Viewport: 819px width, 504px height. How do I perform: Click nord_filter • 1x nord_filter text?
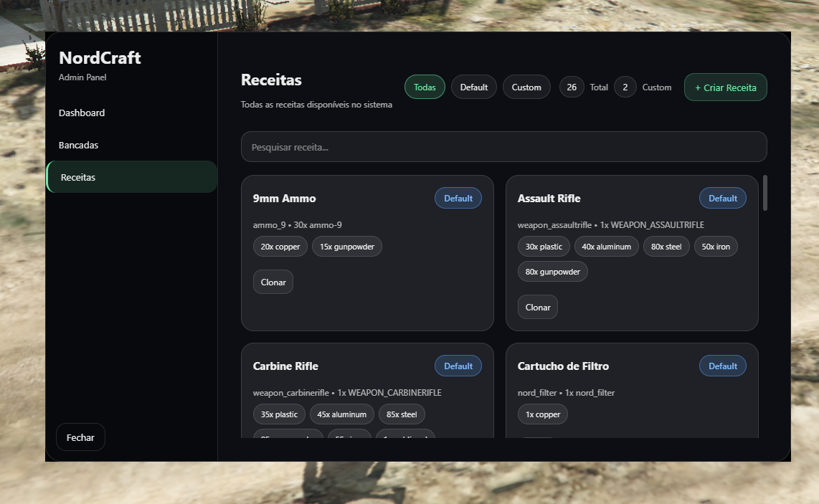[x=566, y=393]
